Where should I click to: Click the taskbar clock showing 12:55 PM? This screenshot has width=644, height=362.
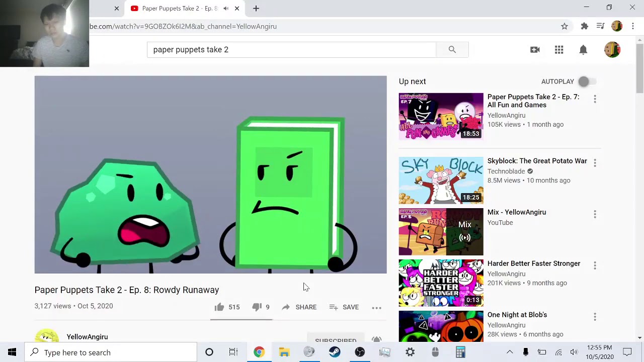click(600, 352)
